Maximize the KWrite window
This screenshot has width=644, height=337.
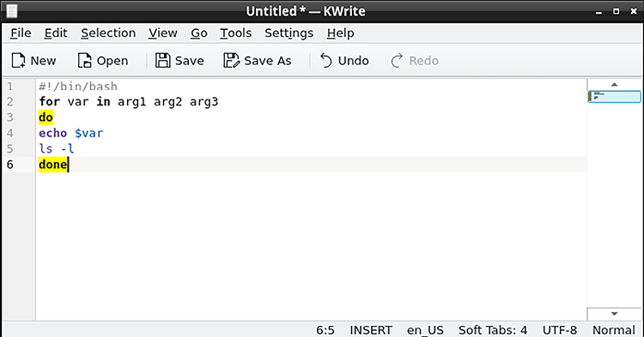click(x=616, y=11)
